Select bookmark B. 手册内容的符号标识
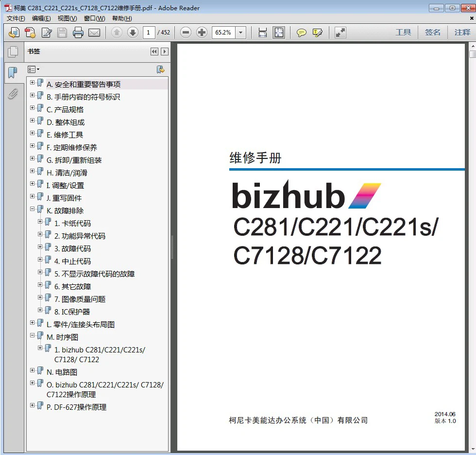This screenshot has height=455, width=476. (x=83, y=97)
